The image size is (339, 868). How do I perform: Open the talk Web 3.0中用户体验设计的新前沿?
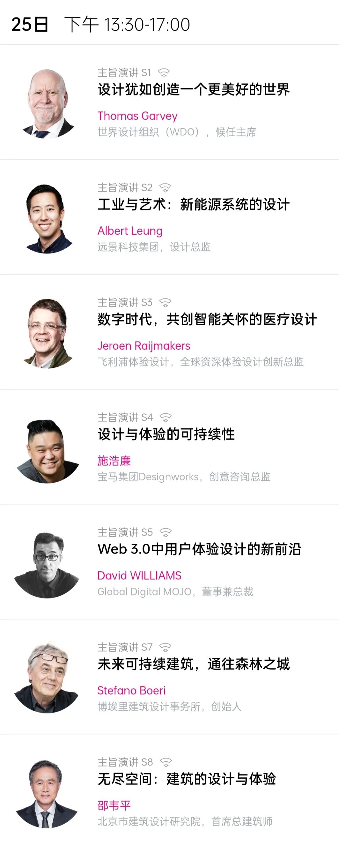tap(199, 549)
